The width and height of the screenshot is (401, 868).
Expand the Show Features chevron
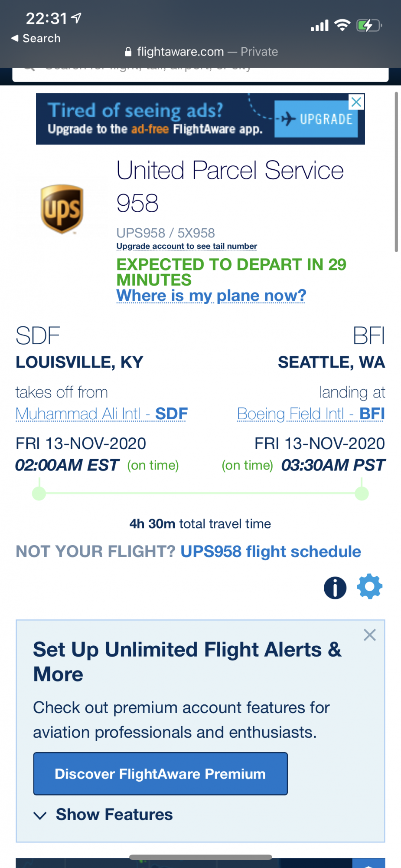[40, 815]
